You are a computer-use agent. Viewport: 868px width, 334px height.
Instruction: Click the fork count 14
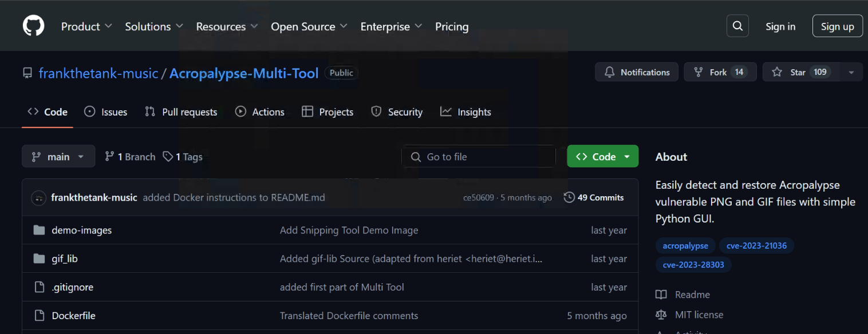coord(739,72)
